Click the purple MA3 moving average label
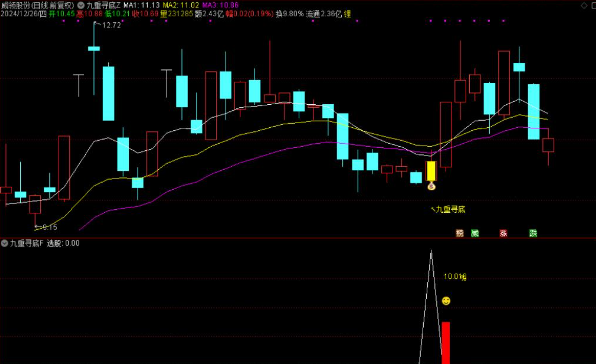This screenshot has height=364, width=596. click(x=220, y=5)
